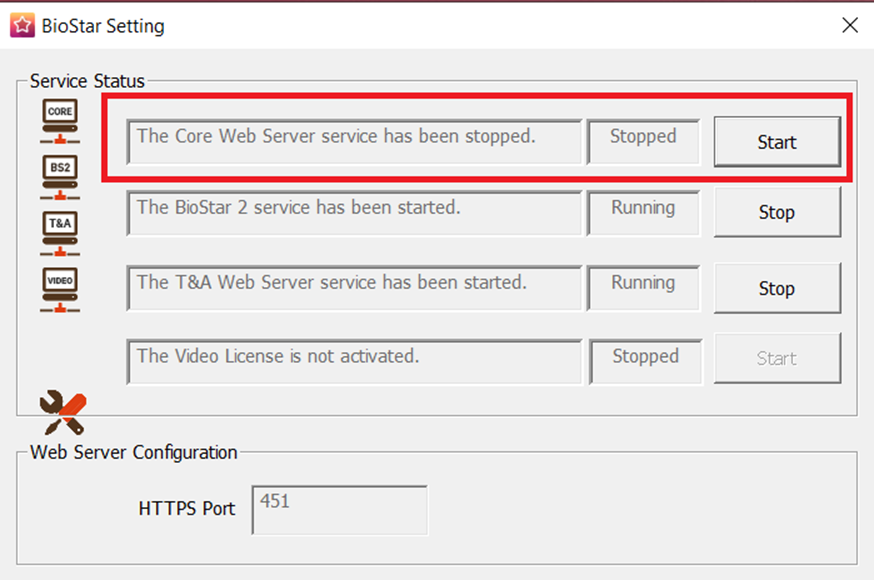874x580 pixels.
Task: Click the BioStar star logo in title bar
Action: point(22,25)
